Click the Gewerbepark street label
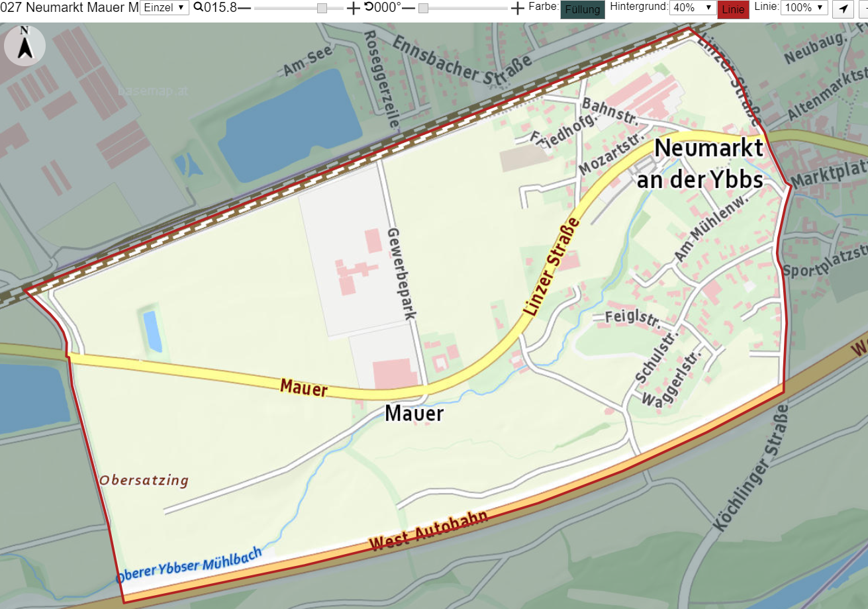 pos(402,273)
